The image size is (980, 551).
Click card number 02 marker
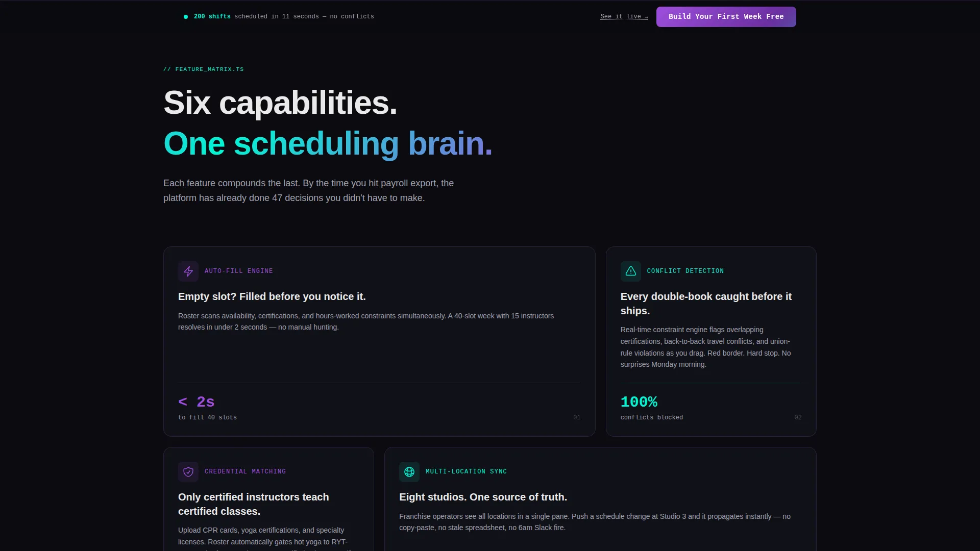[798, 417]
